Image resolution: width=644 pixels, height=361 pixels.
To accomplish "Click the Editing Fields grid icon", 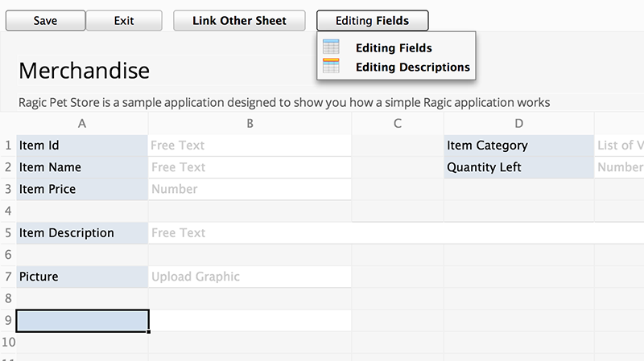I will (331, 47).
